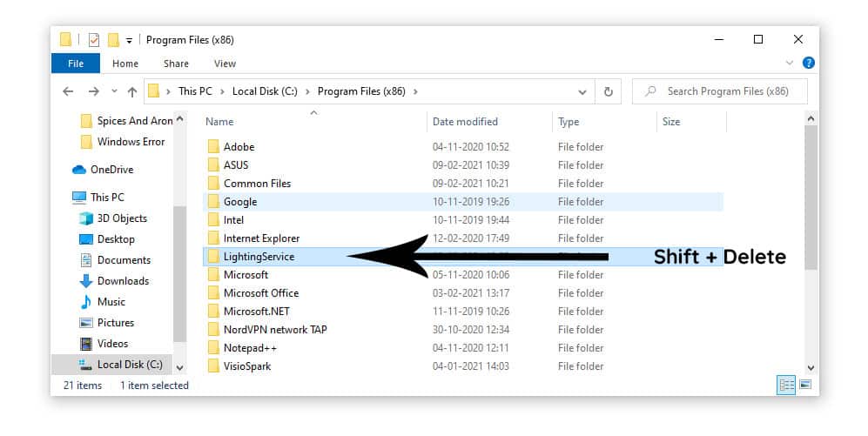Click the 04-11-2020 10:52 date for Adobe
Viewport: 868px width, 436px height.
point(470,146)
